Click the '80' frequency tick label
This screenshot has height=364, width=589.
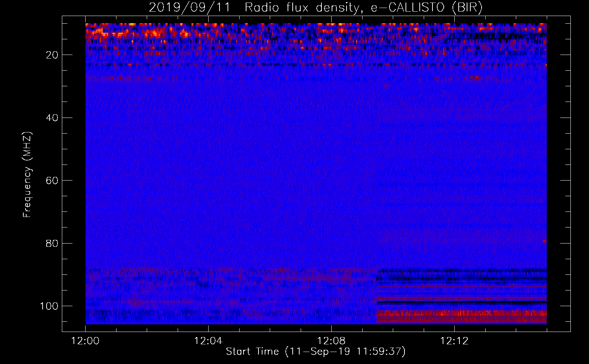[52, 243]
